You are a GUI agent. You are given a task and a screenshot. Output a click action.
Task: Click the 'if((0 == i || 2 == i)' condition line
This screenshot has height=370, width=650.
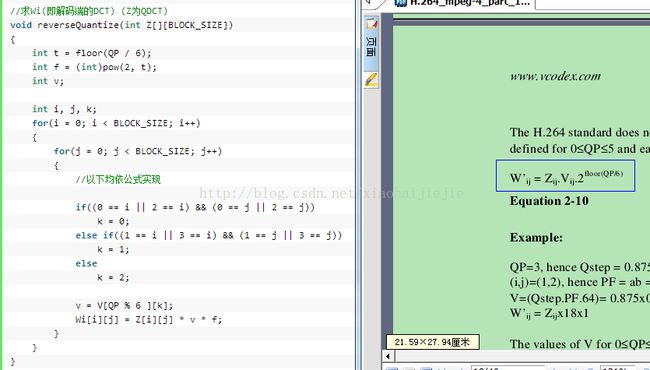click(195, 207)
